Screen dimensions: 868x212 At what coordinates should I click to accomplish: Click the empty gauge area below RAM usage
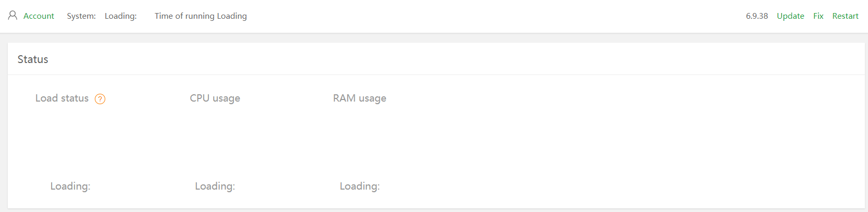click(x=359, y=142)
